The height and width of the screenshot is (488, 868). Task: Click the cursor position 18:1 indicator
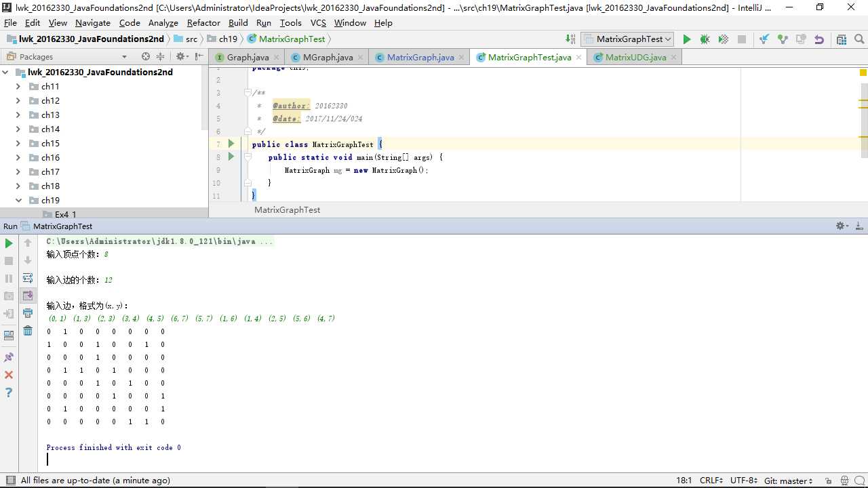click(684, 481)
